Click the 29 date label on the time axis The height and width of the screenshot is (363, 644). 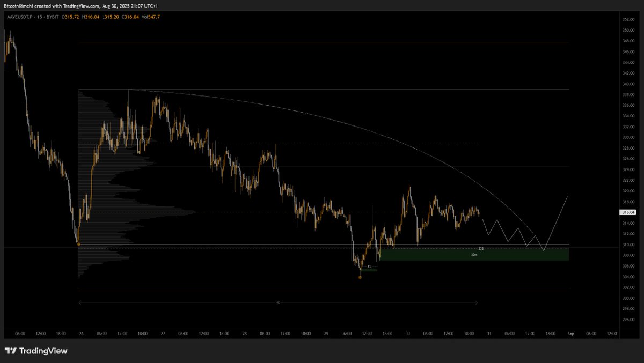click(326, 334)
